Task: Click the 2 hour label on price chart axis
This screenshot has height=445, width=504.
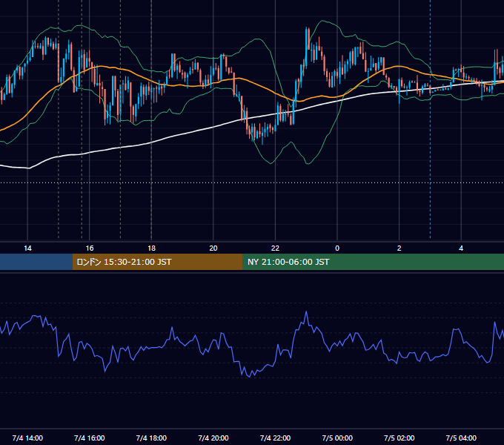Action: 399,248
